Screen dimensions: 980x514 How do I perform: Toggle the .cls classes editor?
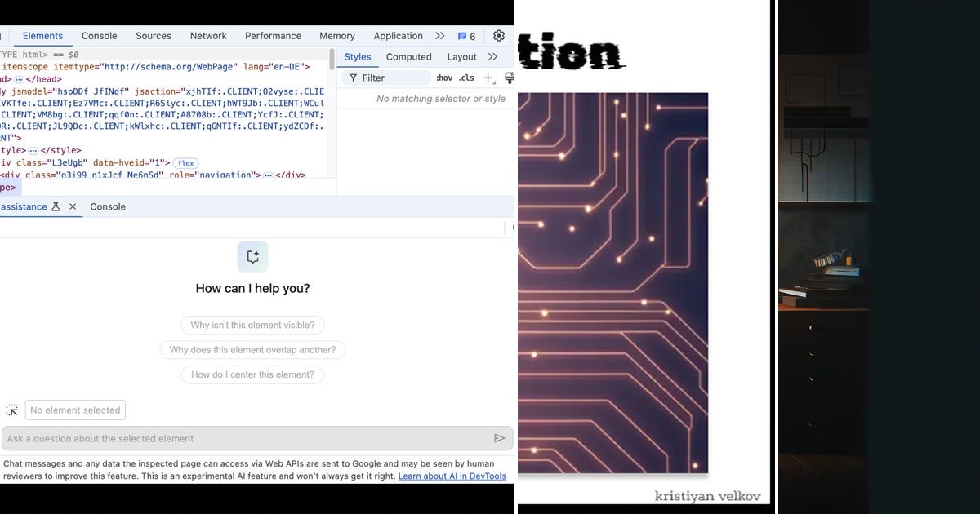tap(465, 78)
